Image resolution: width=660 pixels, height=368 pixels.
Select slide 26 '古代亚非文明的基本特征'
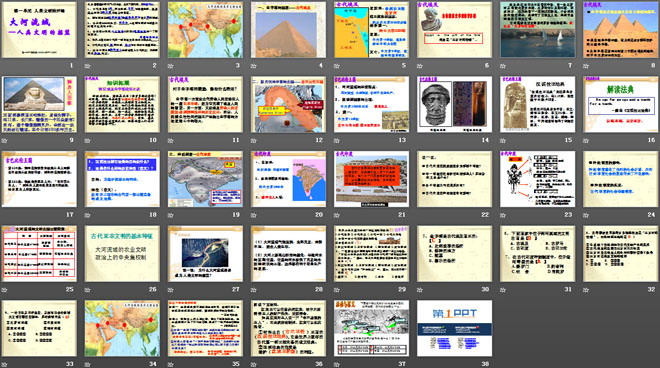122,254
